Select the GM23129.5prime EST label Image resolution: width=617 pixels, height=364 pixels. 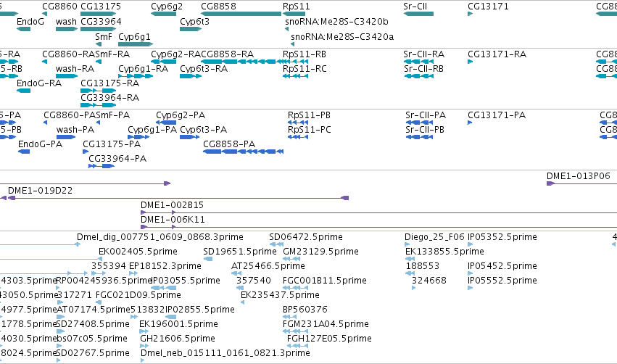320,252
